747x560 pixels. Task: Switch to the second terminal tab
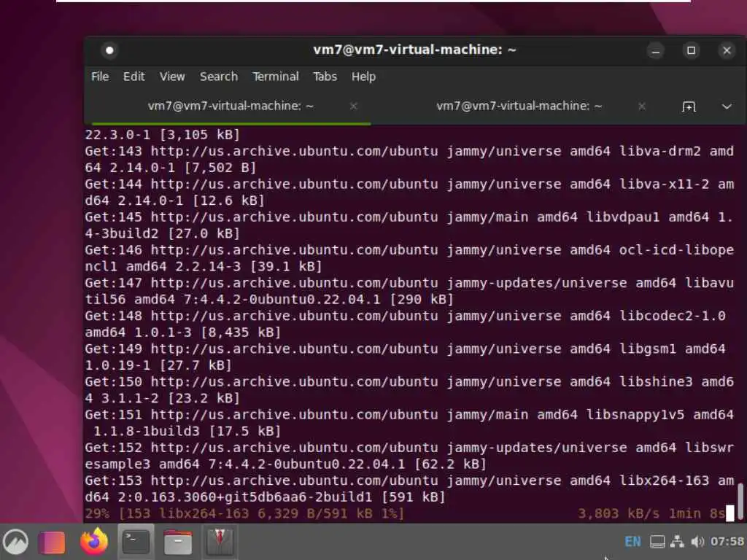pos(519,106)
